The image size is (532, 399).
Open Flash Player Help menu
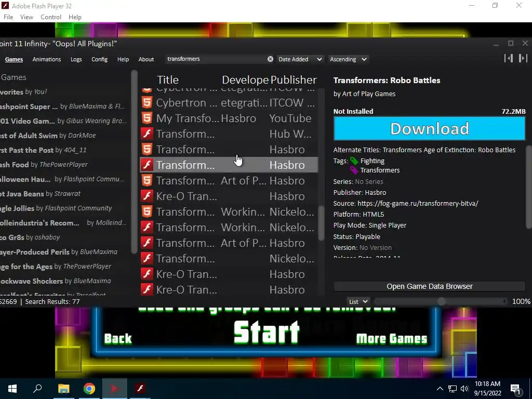[x=75, y=17]
